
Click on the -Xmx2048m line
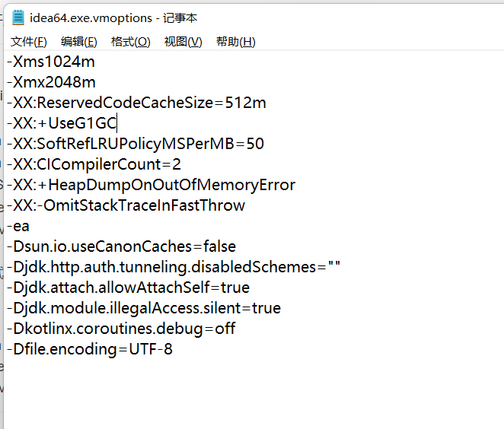point(51,82)
